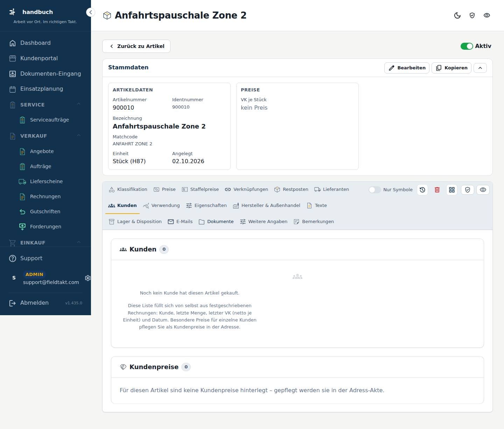Viewport: 504px width, 429px height.
Task: Collapse the VERKAUF sidebar section
Action: point(79,136)
